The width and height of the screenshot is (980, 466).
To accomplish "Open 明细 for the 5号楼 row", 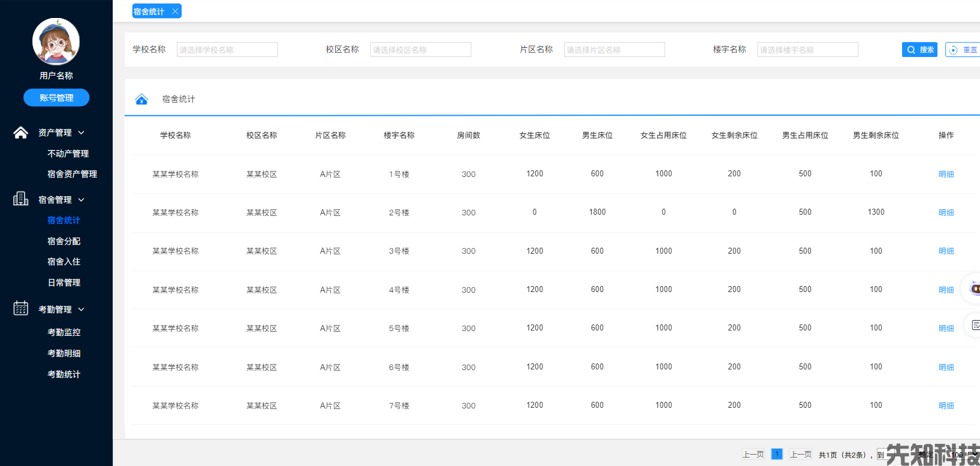I will 946,328.
